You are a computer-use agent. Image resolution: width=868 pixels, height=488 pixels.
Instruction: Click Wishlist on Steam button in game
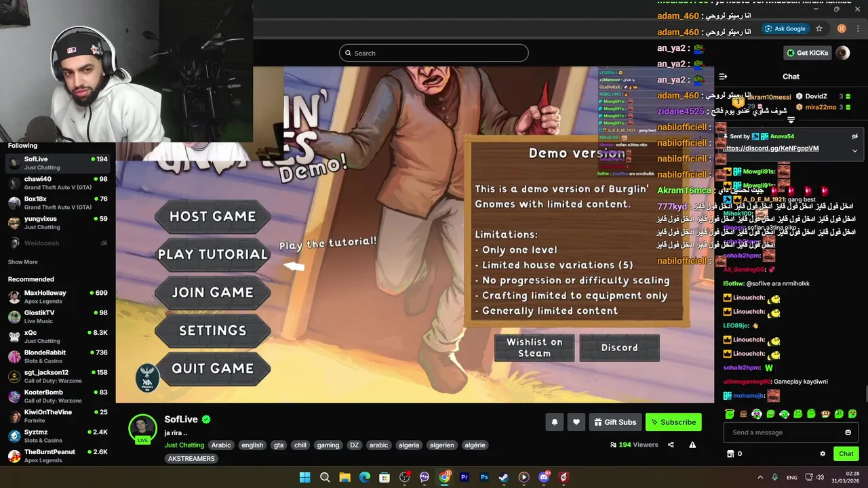click(x=534, y=348)
